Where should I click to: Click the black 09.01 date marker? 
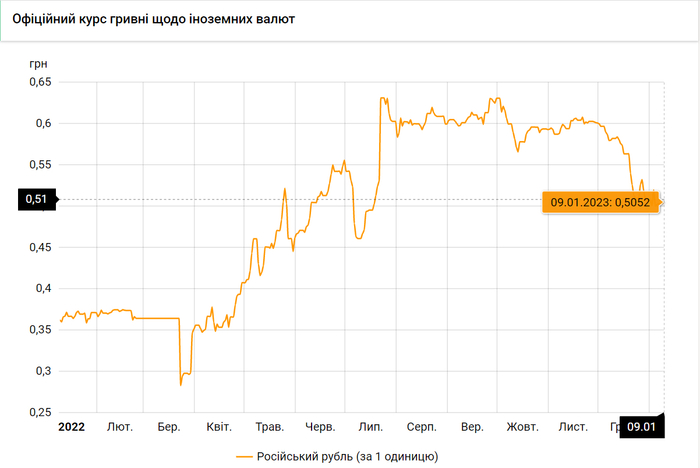[643, 427]
